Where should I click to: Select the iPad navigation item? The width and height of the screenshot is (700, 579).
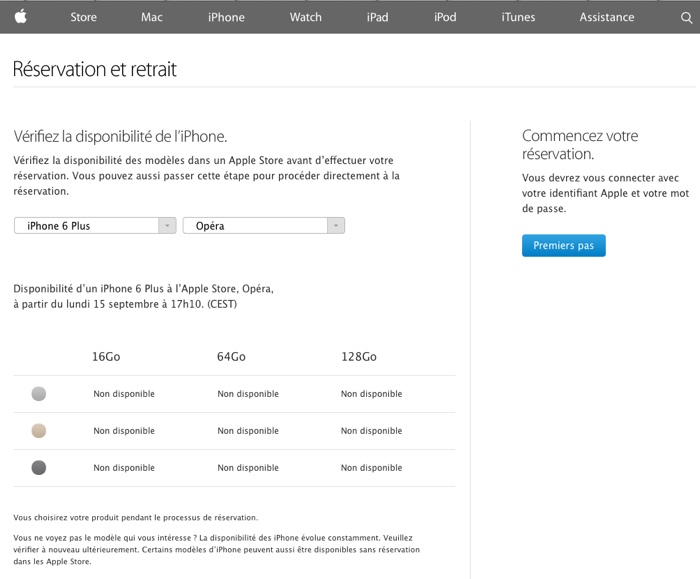(x=377, y=17)
